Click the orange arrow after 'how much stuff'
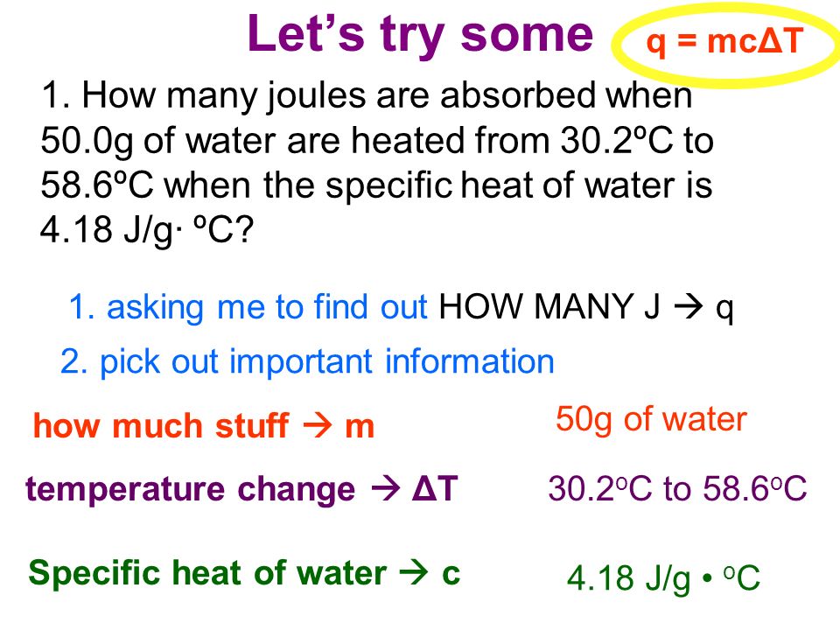 point(318,426)
